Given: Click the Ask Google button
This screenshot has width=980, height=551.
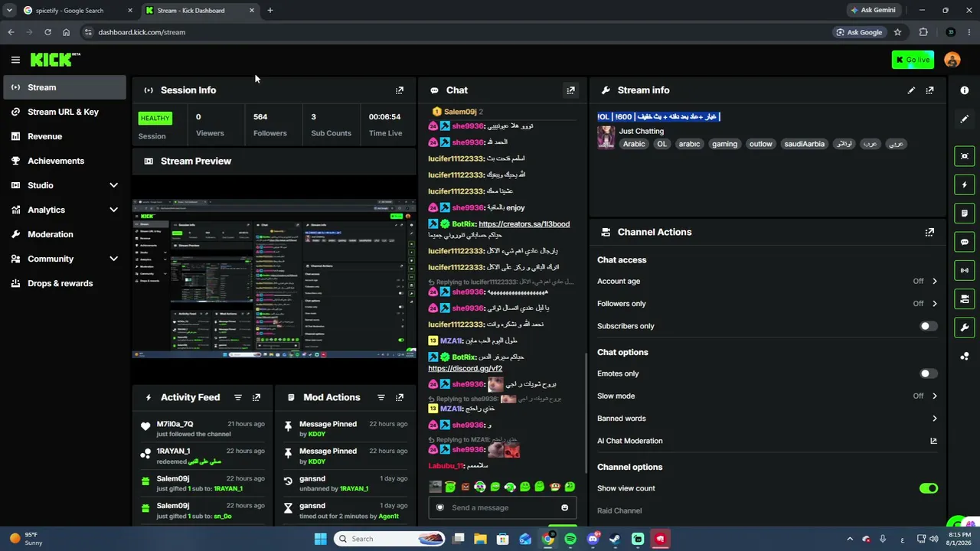Looking at the screenshot, I should point(858,32).
